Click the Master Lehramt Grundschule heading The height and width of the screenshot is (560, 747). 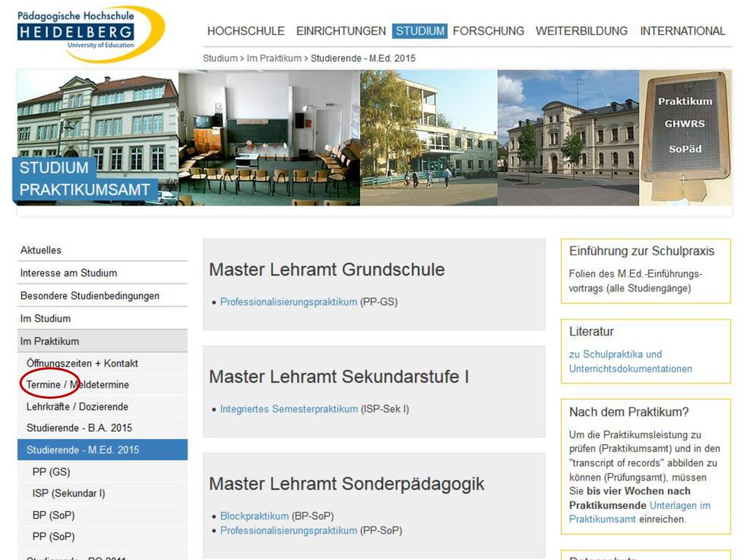click(327, 270)
